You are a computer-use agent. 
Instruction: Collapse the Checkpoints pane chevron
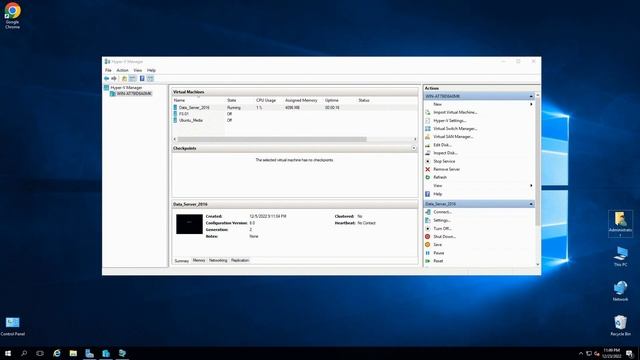(414, 148)
